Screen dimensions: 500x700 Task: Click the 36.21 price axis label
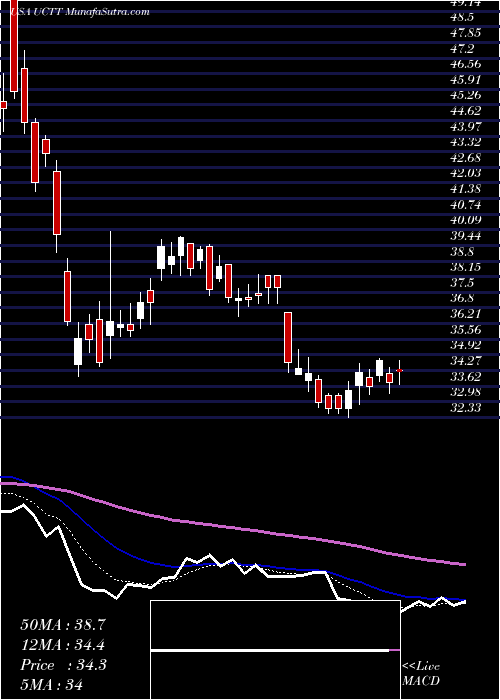pos(466,314)
